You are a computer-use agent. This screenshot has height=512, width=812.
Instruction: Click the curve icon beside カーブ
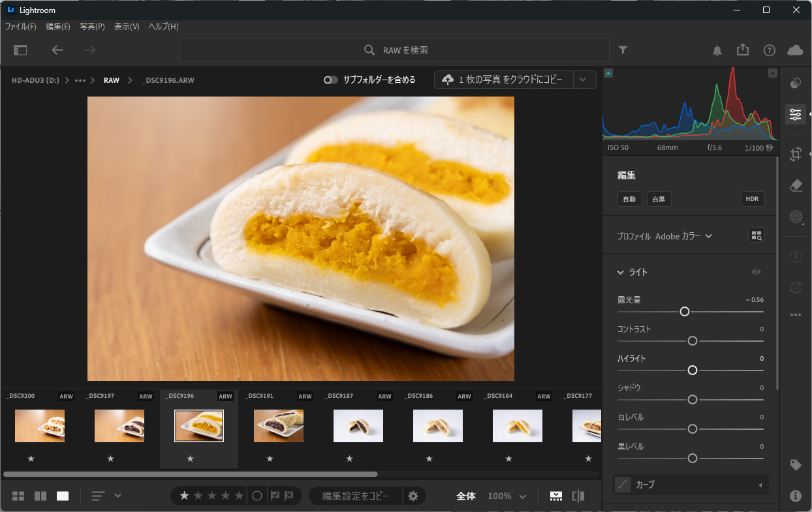tap(623, 485)
